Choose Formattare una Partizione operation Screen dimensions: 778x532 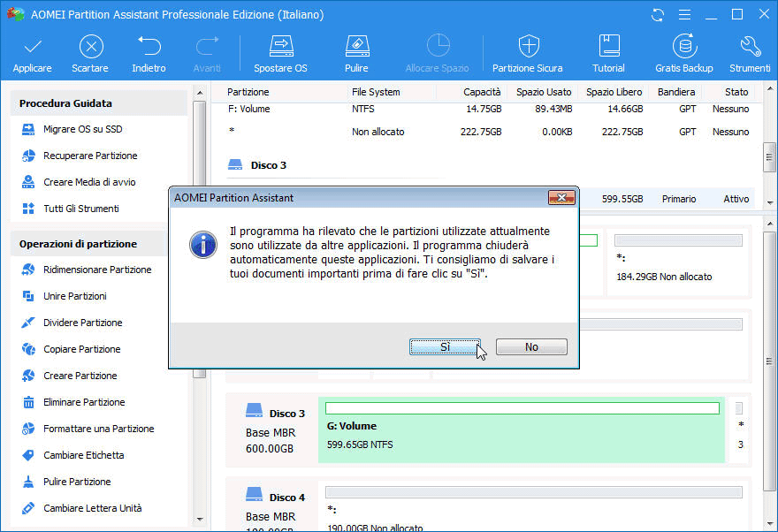tap(88, 429)
